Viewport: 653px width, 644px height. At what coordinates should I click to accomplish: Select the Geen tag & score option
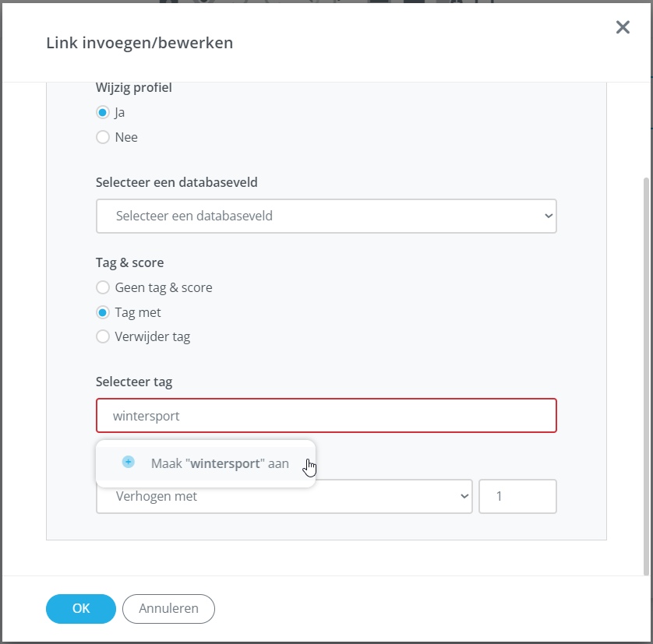coord(103,287)
